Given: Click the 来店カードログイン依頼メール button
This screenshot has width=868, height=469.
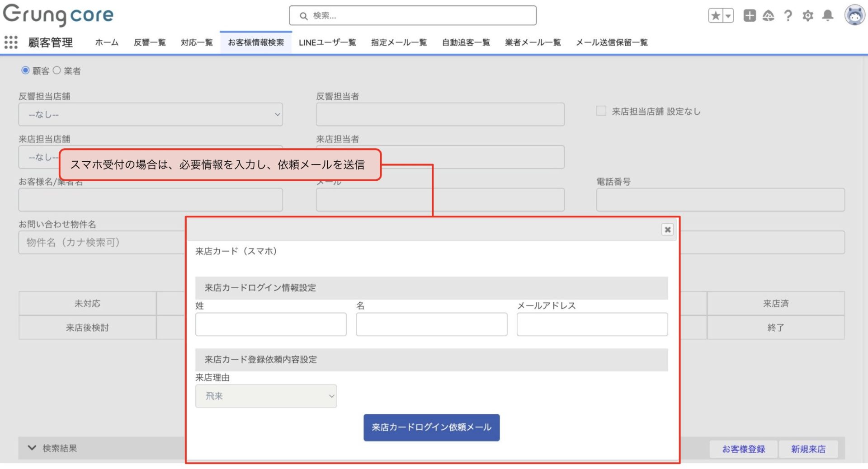Looking at the screenshot, I should click(431, 427).
